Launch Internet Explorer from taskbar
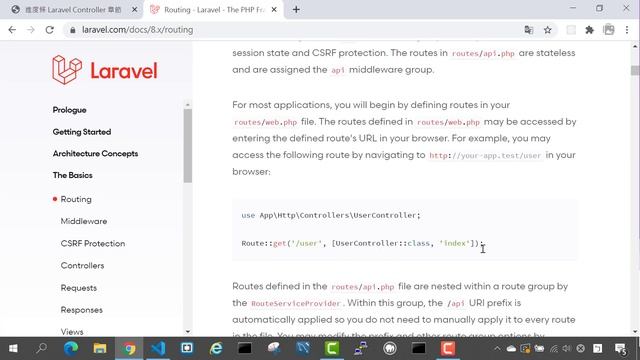 point(216,349)
